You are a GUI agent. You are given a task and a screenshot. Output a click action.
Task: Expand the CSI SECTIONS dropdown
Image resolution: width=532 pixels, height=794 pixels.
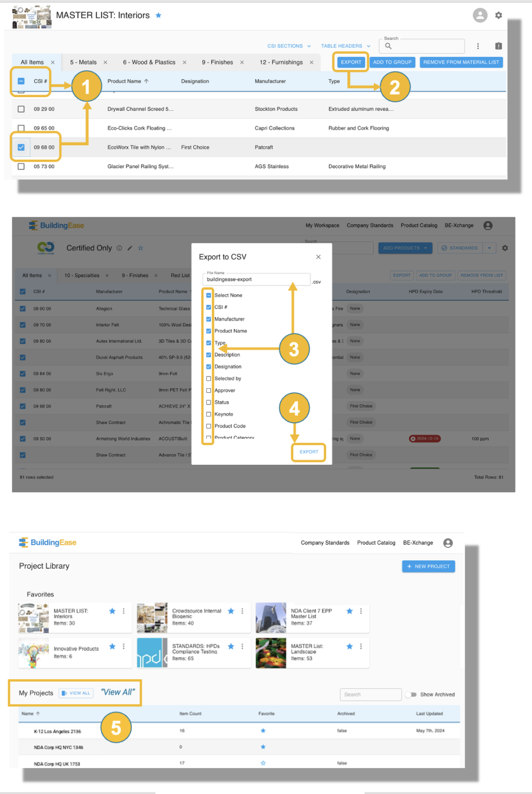coord(290,46)
